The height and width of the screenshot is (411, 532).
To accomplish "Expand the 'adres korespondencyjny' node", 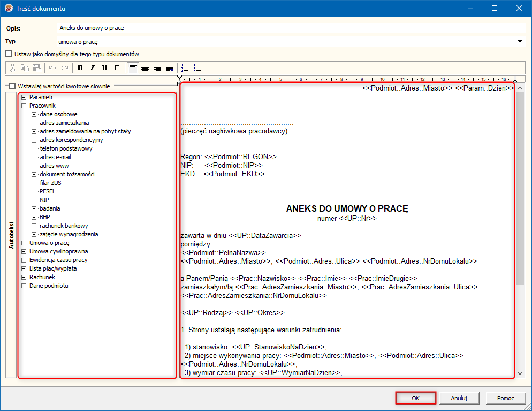I will (34, 140).
